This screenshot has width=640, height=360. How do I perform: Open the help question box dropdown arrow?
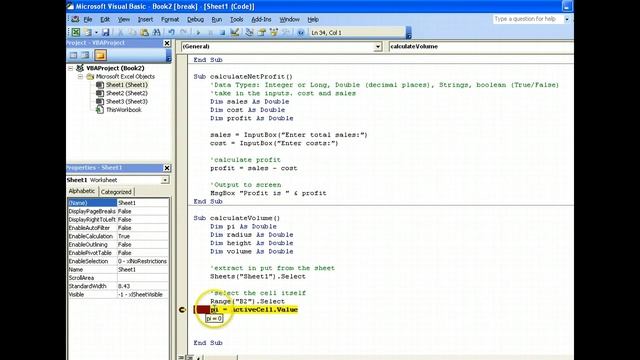pos(567,19)
